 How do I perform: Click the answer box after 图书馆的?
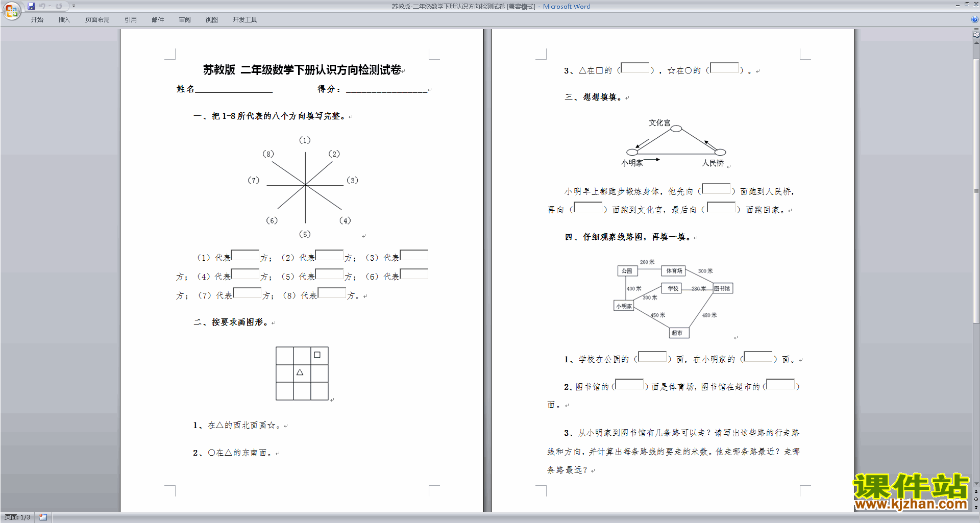pyautogui.click(x=630, y=384)
